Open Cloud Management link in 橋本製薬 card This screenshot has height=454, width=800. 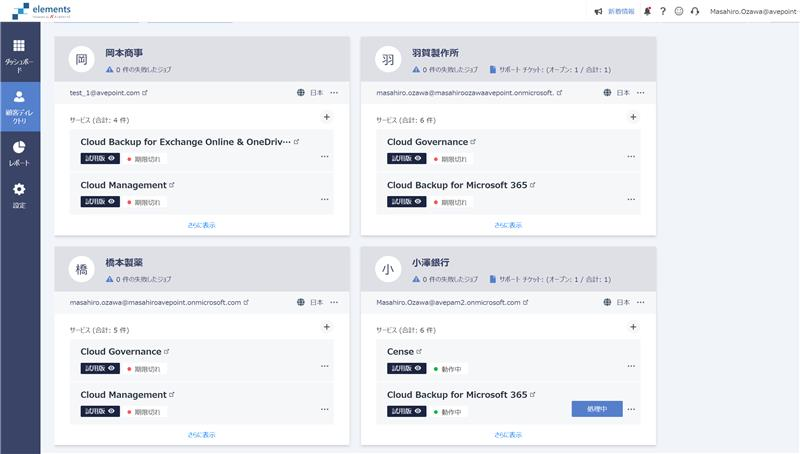point(127,395)
